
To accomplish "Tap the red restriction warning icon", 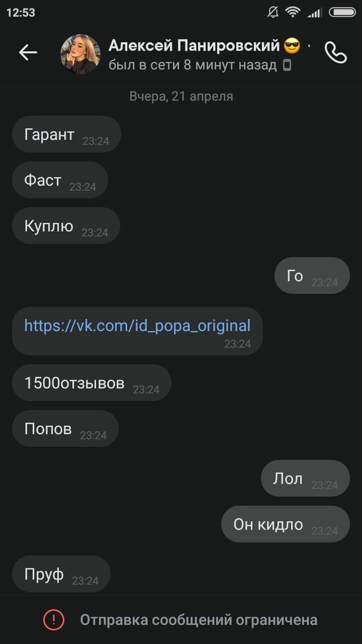I will coord(54,620).
